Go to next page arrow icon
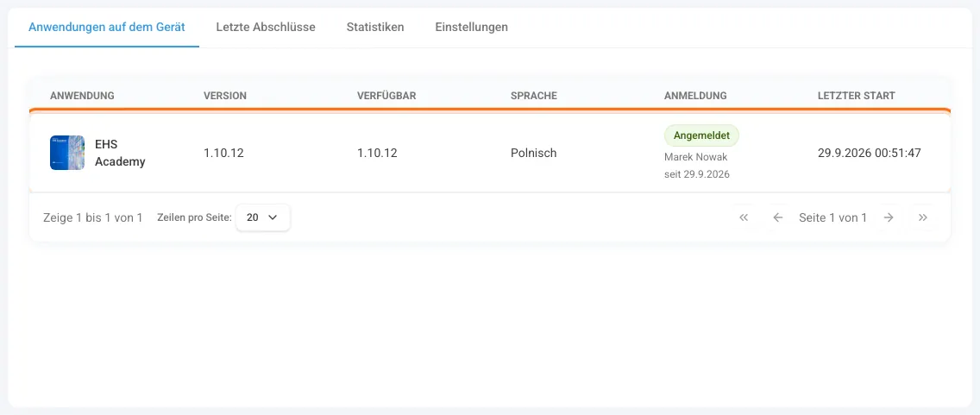980x415 pixels. click(889, 217)
